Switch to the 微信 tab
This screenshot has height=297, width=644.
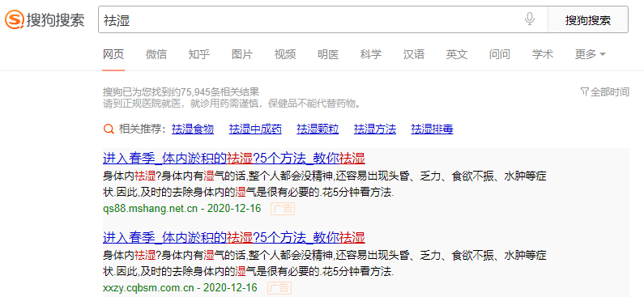point(156,54)
